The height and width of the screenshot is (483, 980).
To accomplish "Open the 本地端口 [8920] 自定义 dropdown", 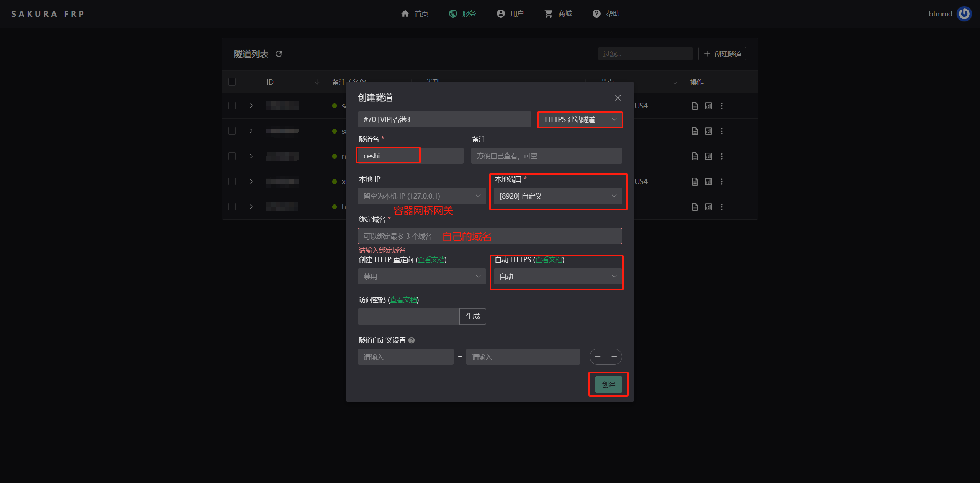I will click(557, 196).
